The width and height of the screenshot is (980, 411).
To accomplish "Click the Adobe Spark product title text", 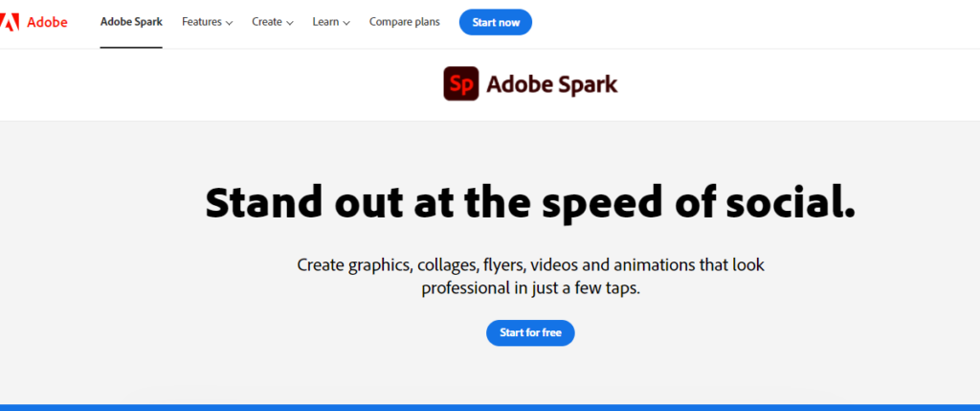I will pyautogui.click(x=552, y=84).
